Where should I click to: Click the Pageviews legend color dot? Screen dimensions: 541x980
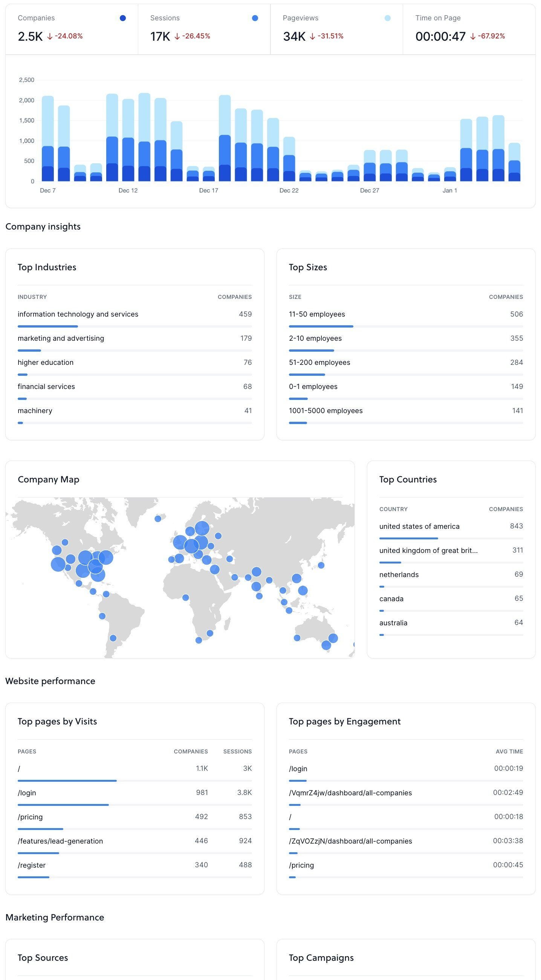pyautogui.click(x=387, y=18)
